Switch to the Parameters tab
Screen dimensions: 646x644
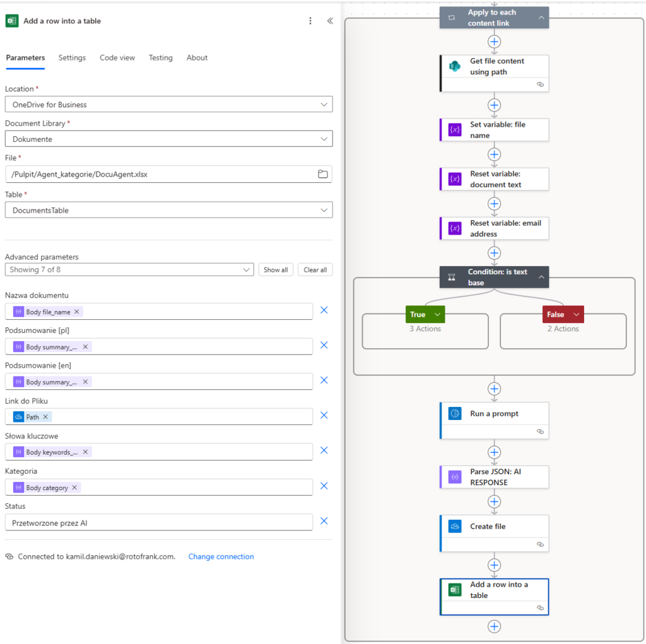pos(25,57)
